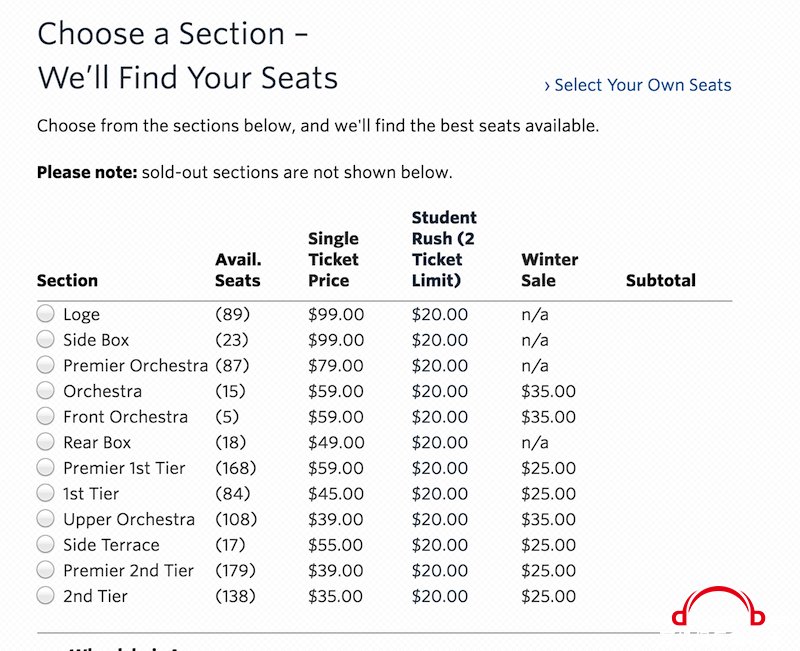Select the Loge section radio button
The image size is (800, 651).
pos(45,313)
